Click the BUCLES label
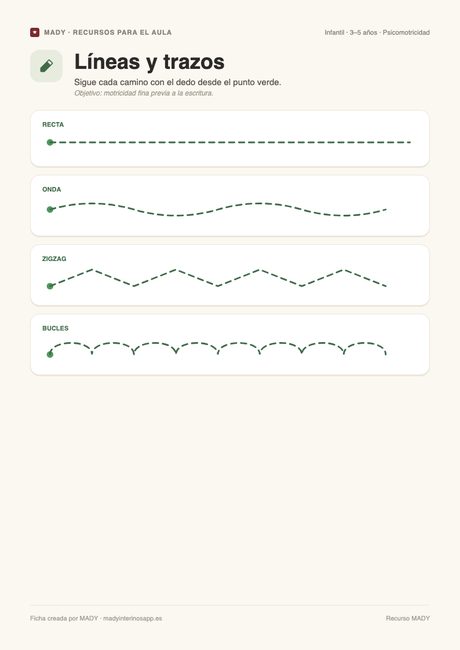The image size is (460, 650). (x=55, y=328)
